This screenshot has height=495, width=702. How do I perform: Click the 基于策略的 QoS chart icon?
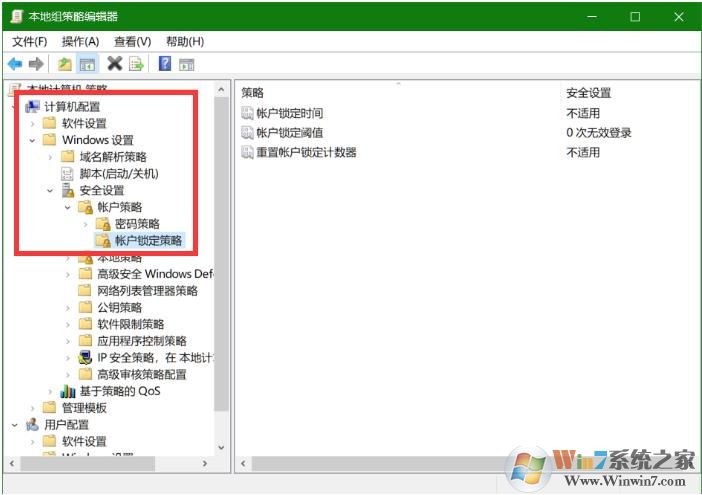click(68, 391)
